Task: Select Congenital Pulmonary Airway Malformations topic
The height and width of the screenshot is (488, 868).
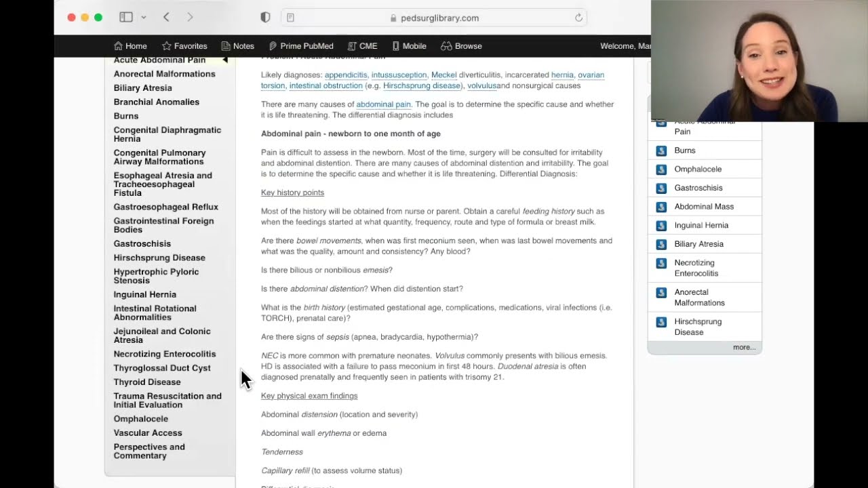Action: click(160, 157)
